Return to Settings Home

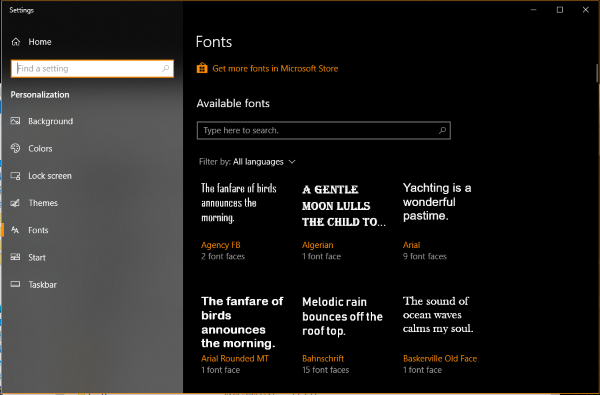tap(92, 42)
